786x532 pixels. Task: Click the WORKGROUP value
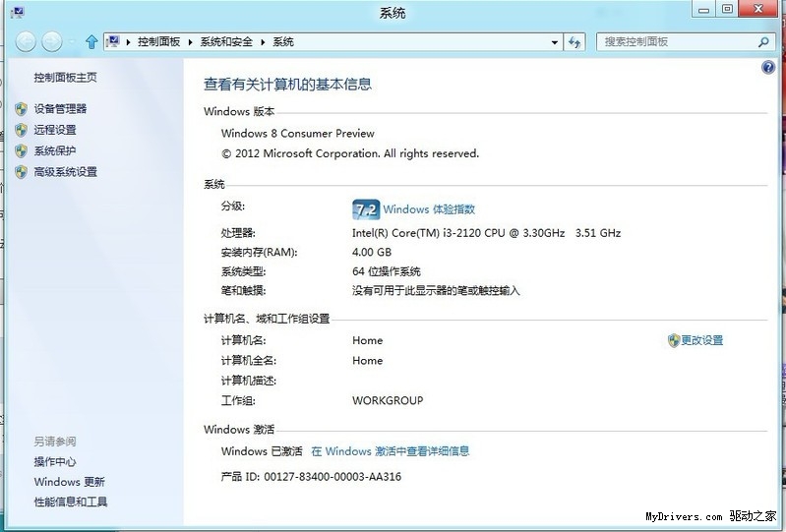pos(388,401)
